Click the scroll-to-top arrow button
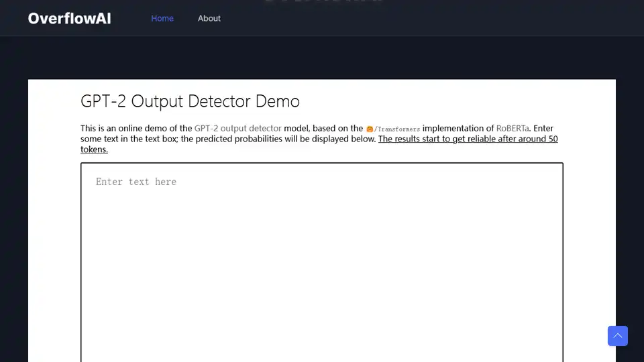 [x=618, y=336]
